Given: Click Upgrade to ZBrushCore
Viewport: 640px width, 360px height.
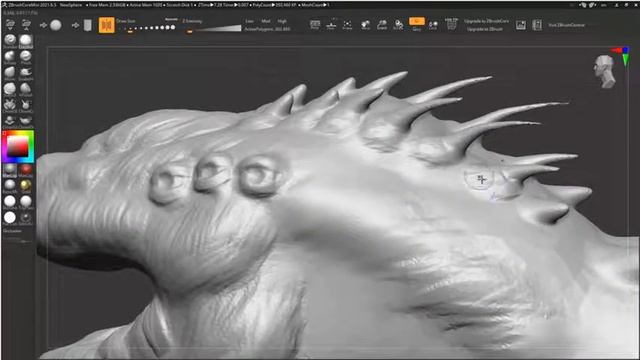Looking at the screenshot, I should (x=487, y=21).
